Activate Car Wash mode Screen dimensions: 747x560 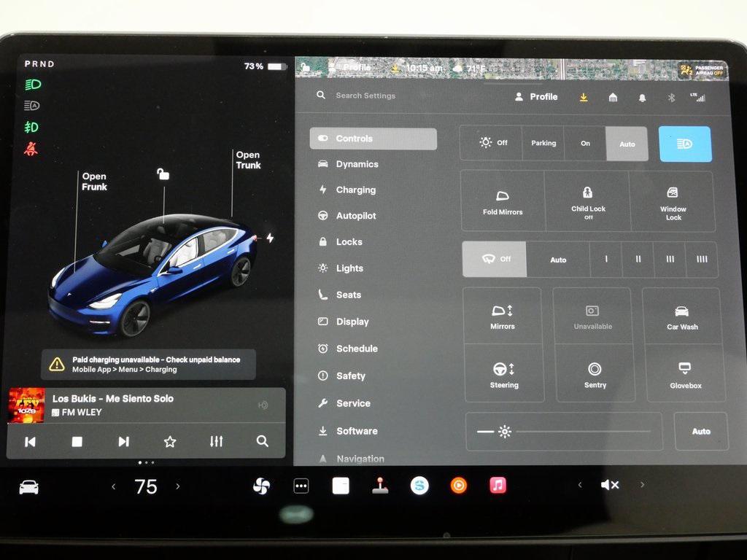click(x=682, y=317)
